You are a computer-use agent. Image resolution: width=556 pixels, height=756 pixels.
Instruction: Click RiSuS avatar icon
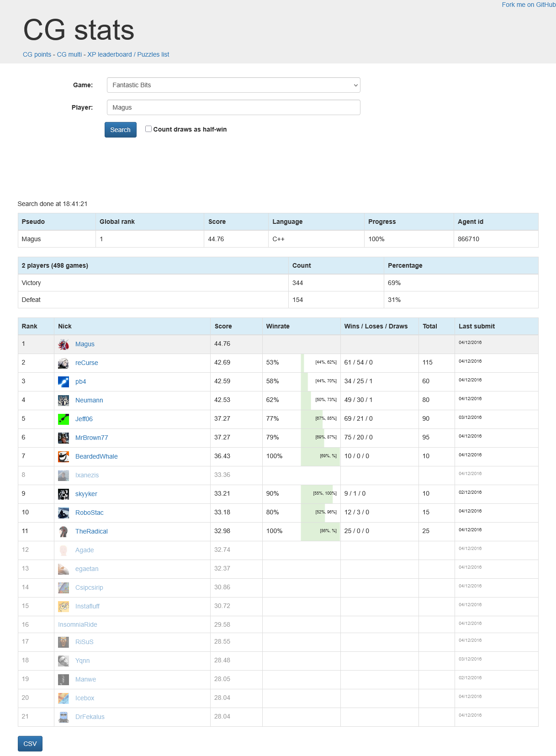64,642
